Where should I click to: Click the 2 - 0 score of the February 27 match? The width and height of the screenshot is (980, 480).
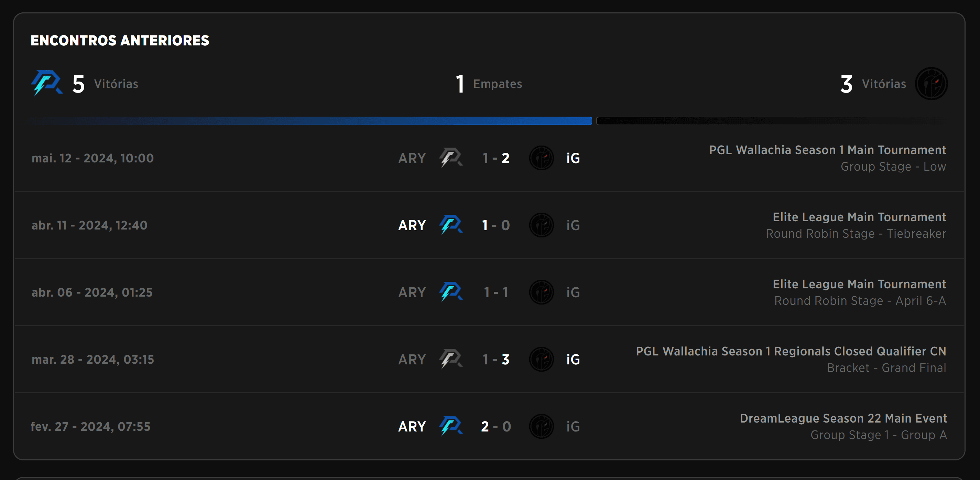tap(496, 426)
